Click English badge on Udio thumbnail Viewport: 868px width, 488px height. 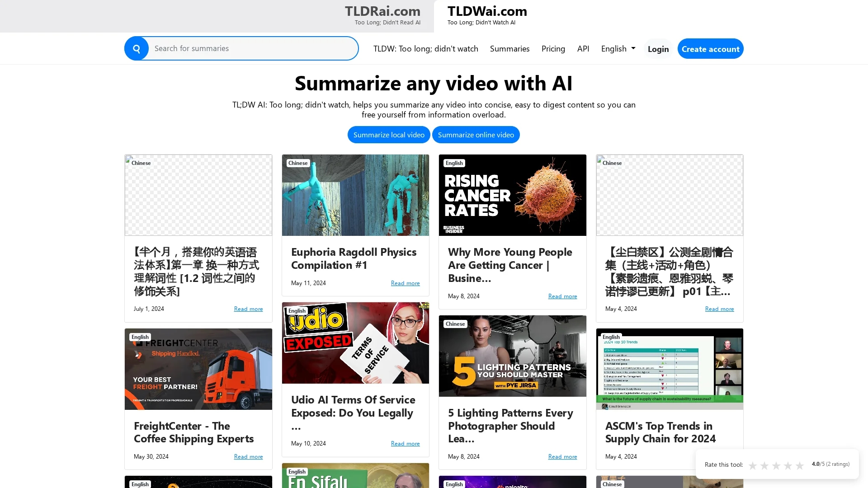[x=297, y=311]
